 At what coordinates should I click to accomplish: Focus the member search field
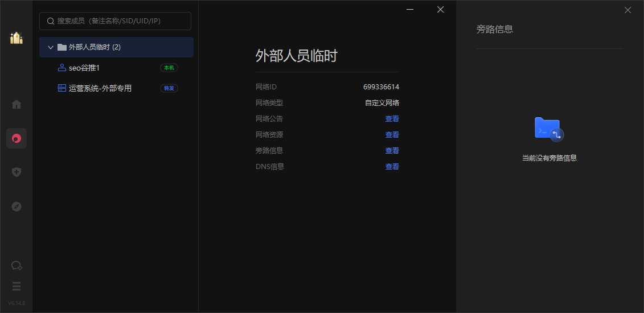tap(115, 21)
